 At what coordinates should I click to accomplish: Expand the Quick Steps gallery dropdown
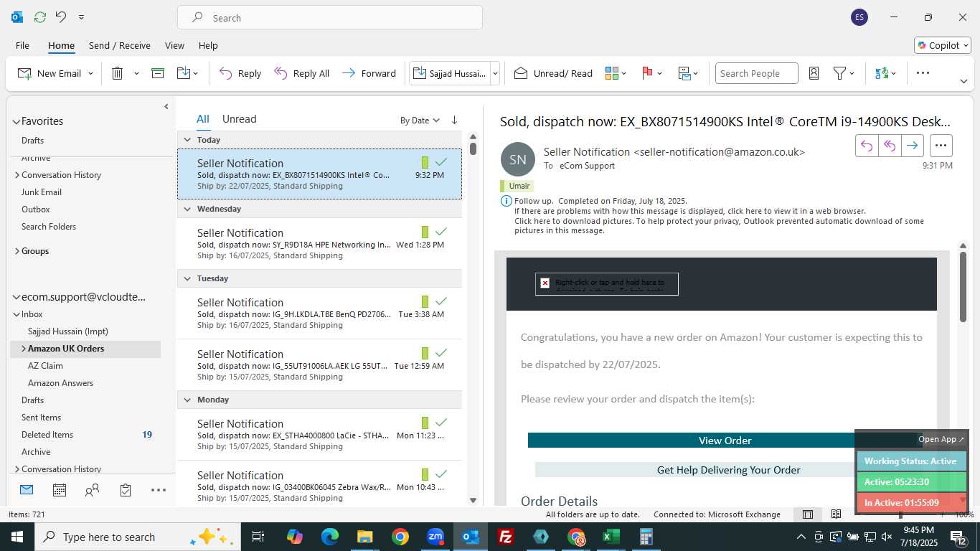[x=495, y=73]
